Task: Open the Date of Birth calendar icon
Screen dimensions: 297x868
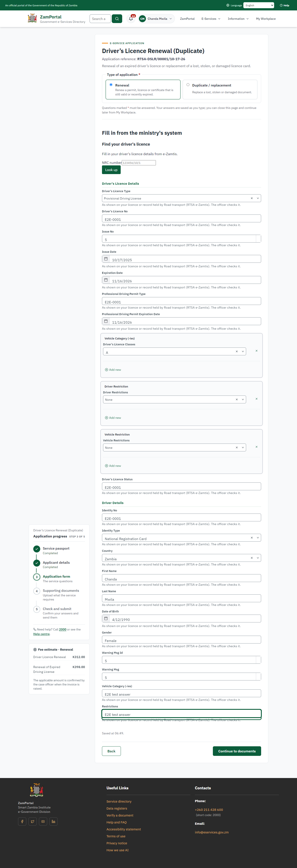Action: coord(106,618)
